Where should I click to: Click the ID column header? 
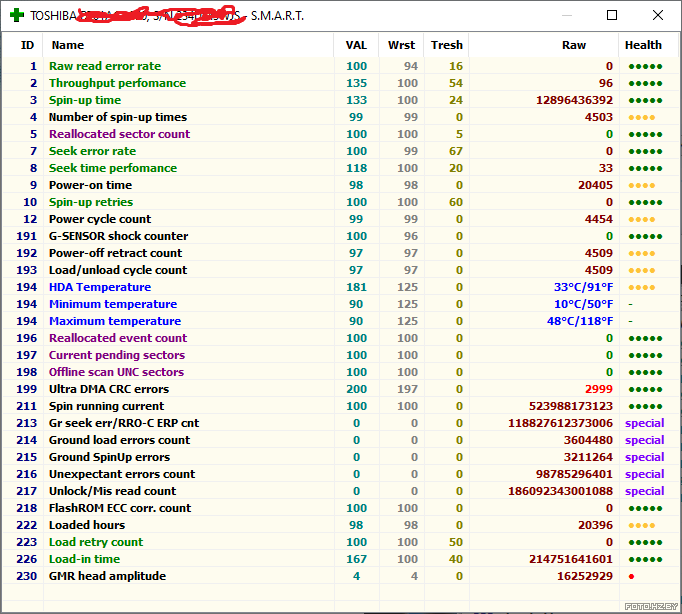27,45
